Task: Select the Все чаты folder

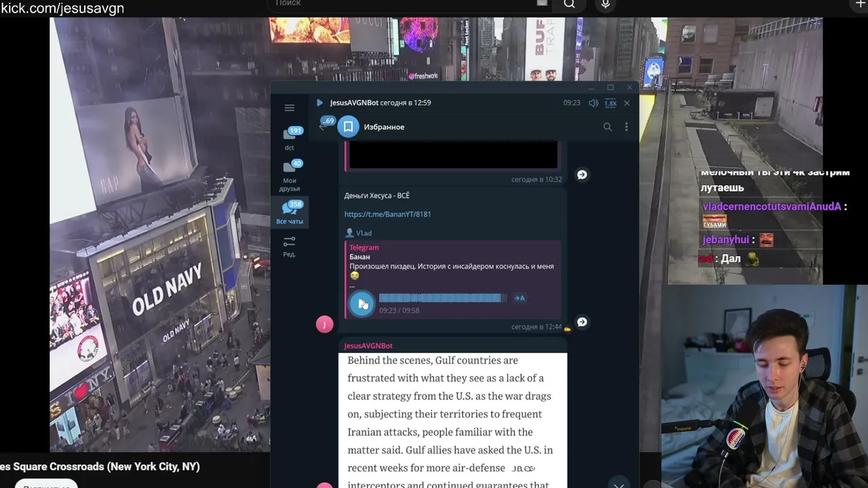Action: pos(290,212)
